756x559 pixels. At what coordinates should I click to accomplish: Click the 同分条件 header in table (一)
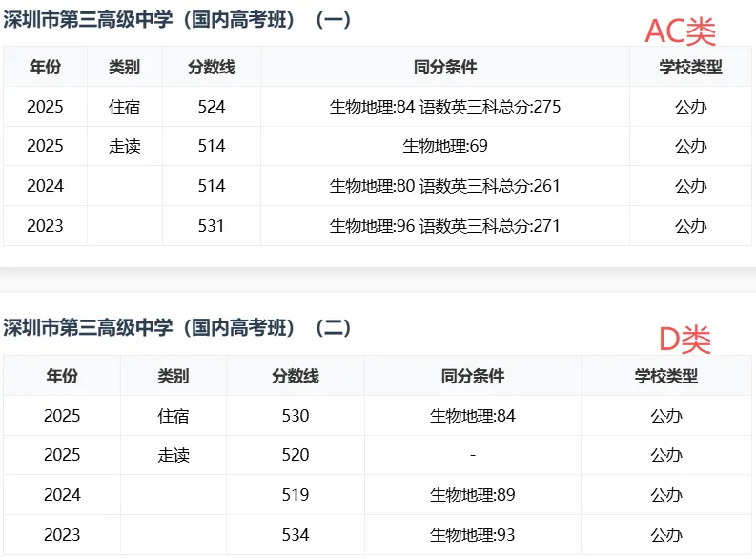445,67
